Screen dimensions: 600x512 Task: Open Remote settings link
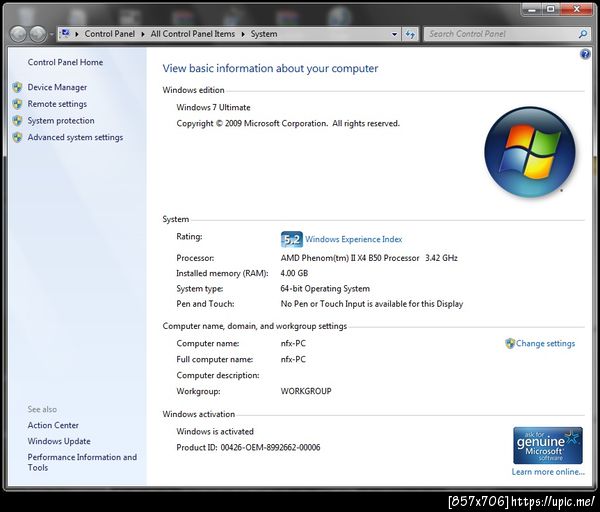pyautogui.click(x=57, y=104)
